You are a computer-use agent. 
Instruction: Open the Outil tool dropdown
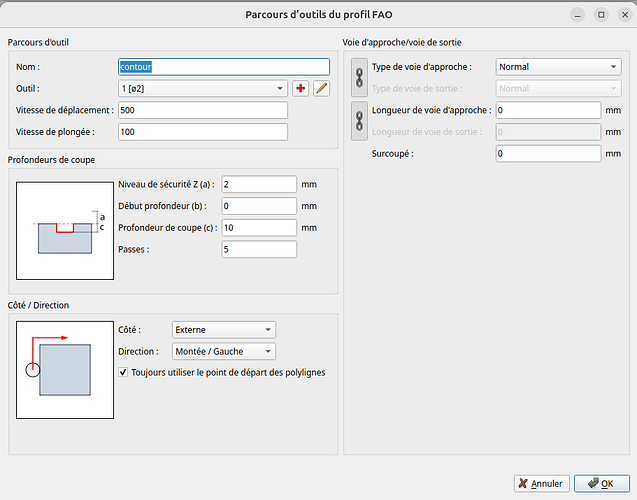click(202, 89)
